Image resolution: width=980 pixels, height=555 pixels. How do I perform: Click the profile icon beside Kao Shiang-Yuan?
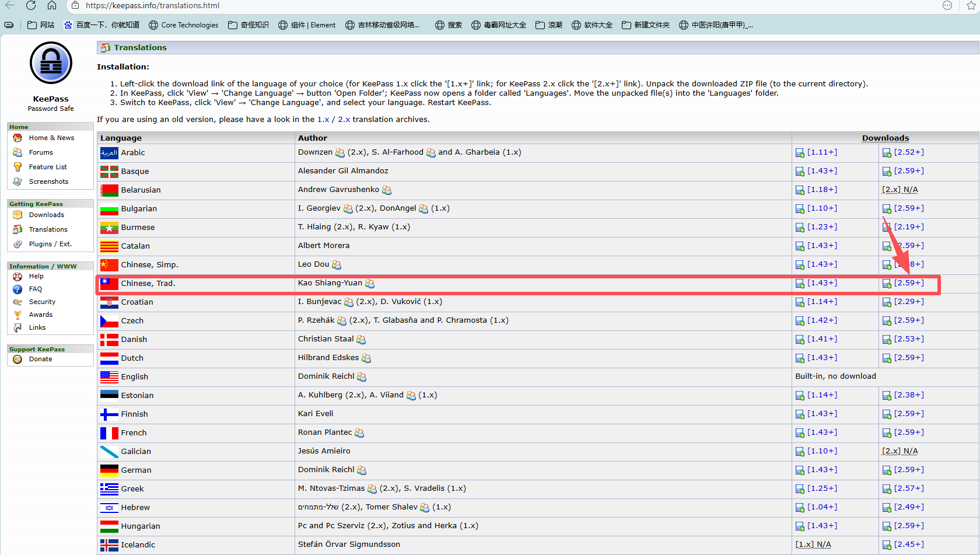point(370,284)
